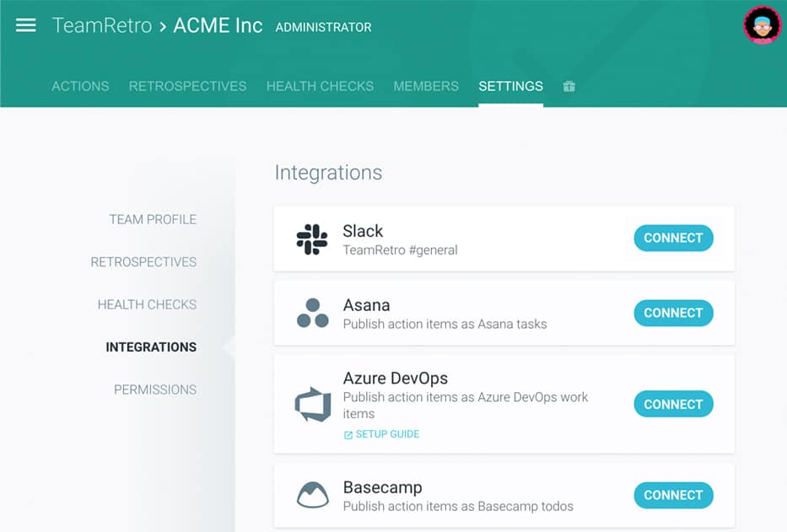This screenshot has height=532, width=787.
Task: Click the 'TeamRetro #general' text
Action: (x=400, y=250)
